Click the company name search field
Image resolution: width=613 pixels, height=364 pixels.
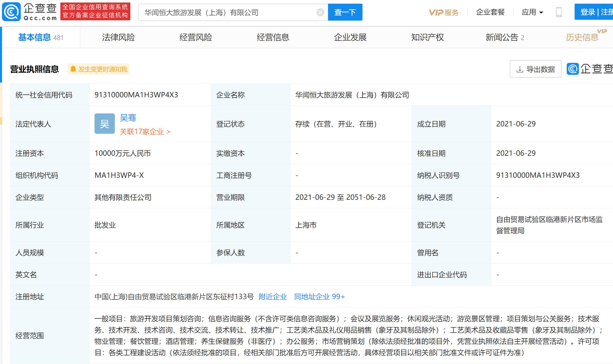(x=226, y=12)
